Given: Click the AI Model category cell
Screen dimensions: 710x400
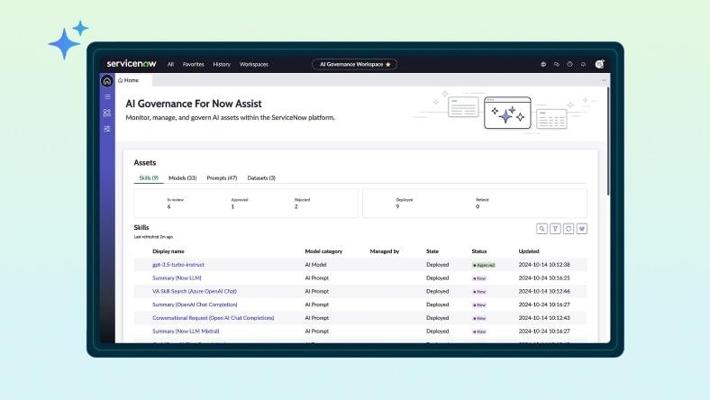Looking at the screenshot, I should pos(315,265).
